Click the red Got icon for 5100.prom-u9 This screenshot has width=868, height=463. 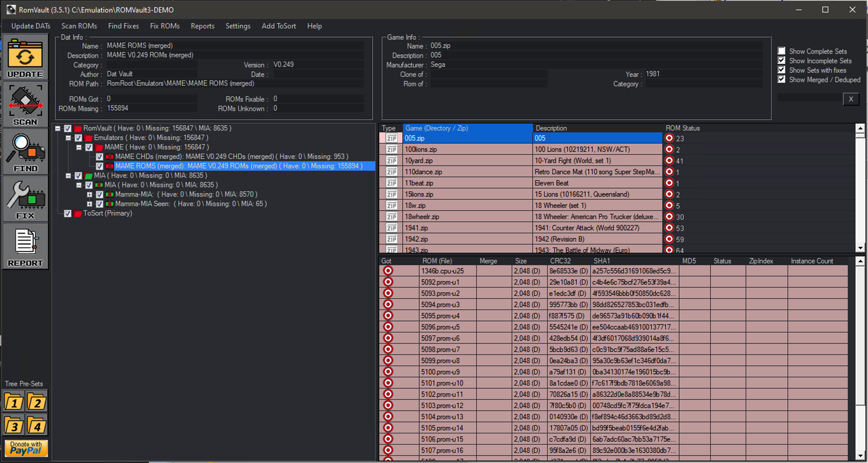click(x=388, y=371)
